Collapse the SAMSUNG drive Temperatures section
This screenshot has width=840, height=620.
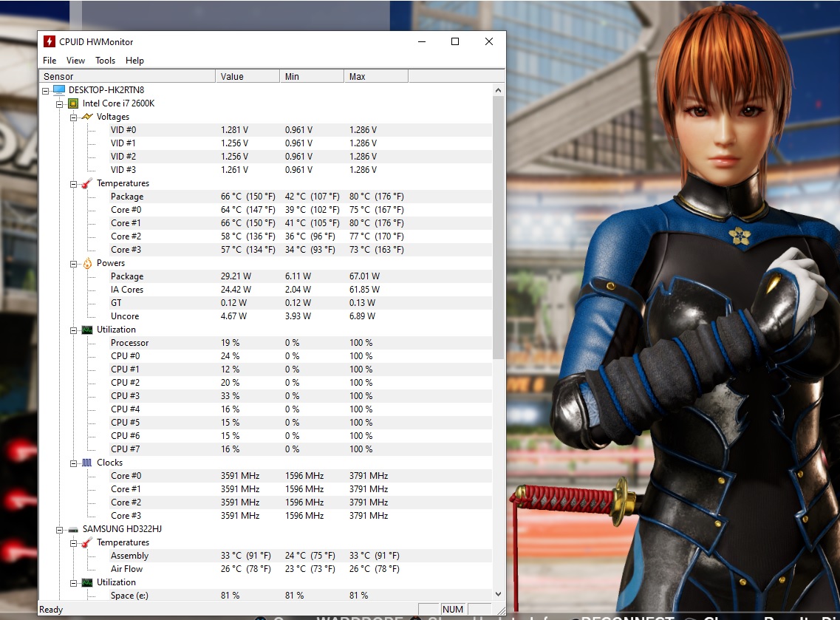coord(73,543)
